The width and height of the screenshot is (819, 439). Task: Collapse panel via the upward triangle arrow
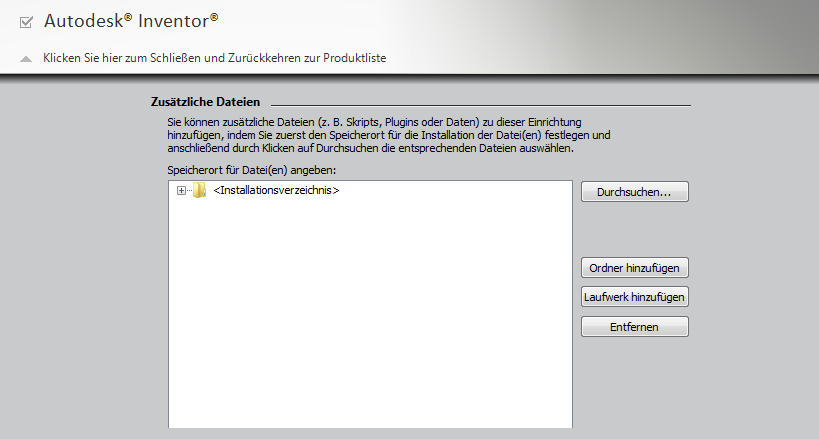tap(26, 59)
